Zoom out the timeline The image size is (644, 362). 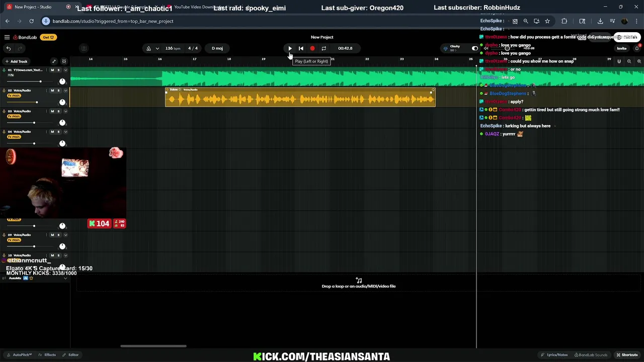(x=629, y=61)
